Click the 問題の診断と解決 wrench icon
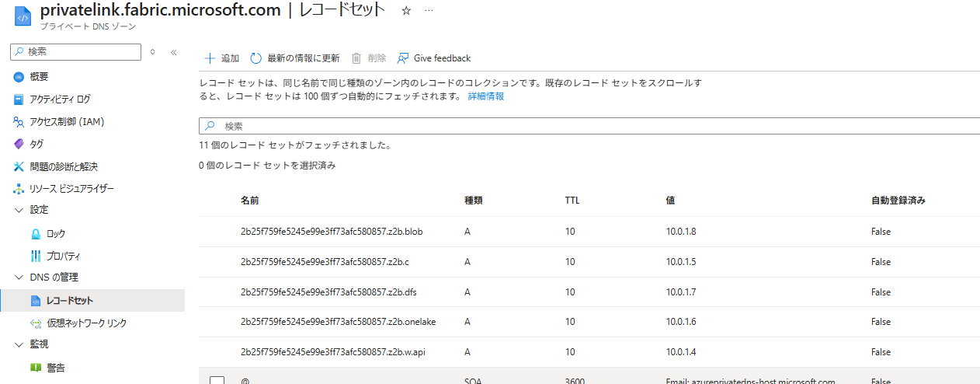980x384 pixels. (x=19, y=166)
